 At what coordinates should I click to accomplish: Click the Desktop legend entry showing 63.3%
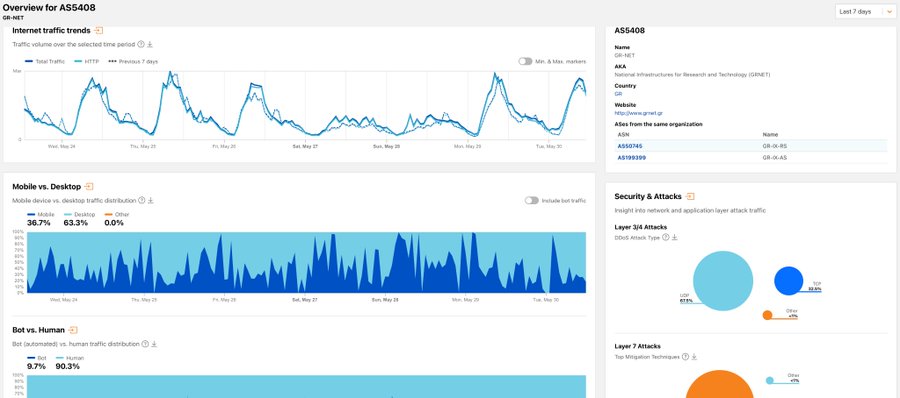(x=79, y=218)
